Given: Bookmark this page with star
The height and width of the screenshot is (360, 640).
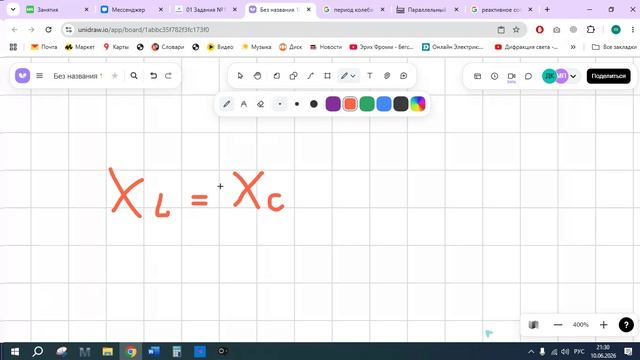Looking at the screenshot, I should point(516,29).
